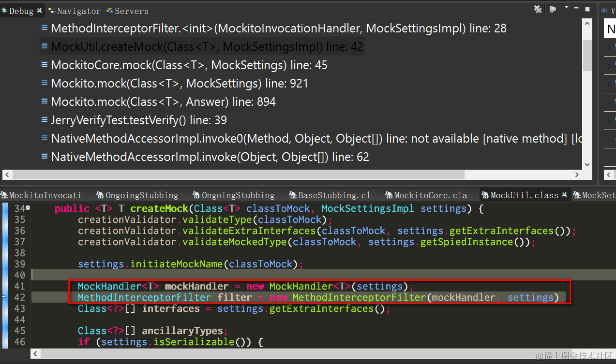Click Debug view scrollbar down arrow
This screenshot has height=364, width=616.
587,164
